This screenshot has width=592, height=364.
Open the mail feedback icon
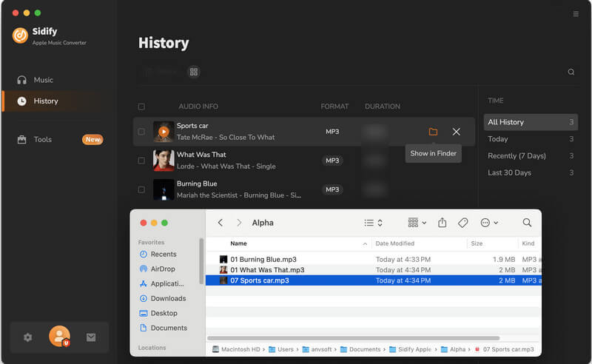point(91,337)
